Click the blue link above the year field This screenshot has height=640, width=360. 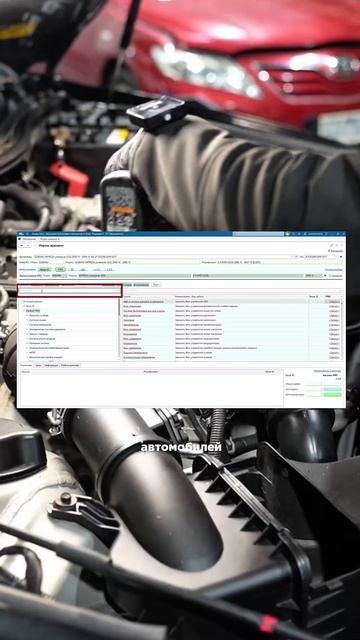[x=333, y=270]
